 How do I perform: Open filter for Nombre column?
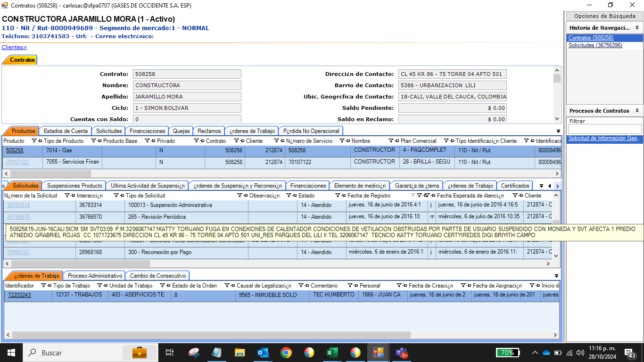tap(390, 141)
